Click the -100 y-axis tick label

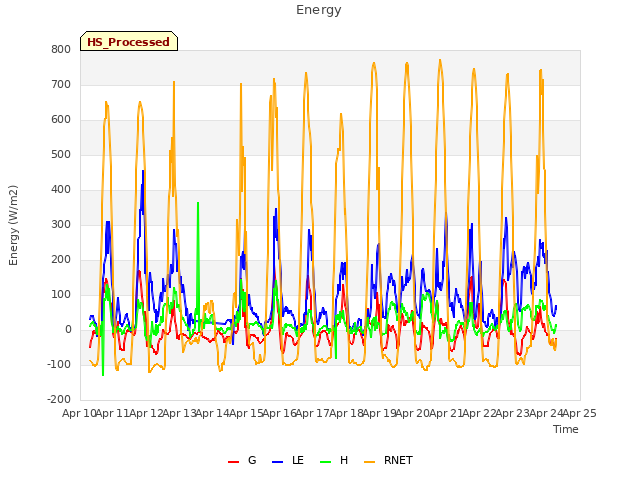(59, 364)
